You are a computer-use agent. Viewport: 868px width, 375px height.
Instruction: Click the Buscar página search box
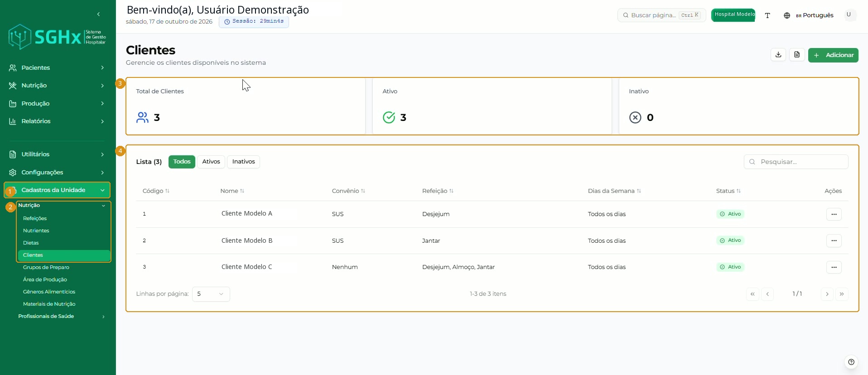tap(661, 15)
